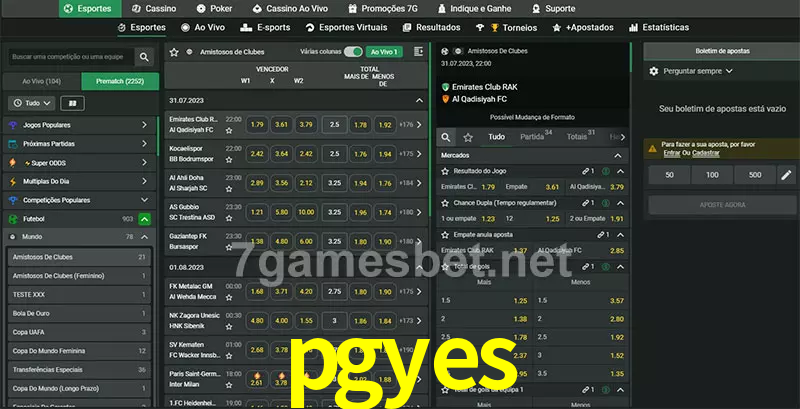
Task: Click the layout view icon next to Tudo
Action: click(x=72, y=103)
